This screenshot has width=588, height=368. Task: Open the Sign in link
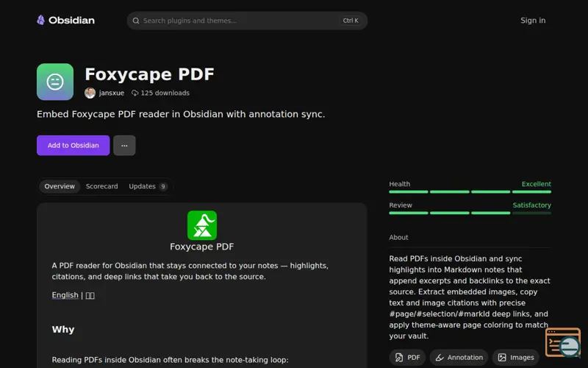click(533, 21)
